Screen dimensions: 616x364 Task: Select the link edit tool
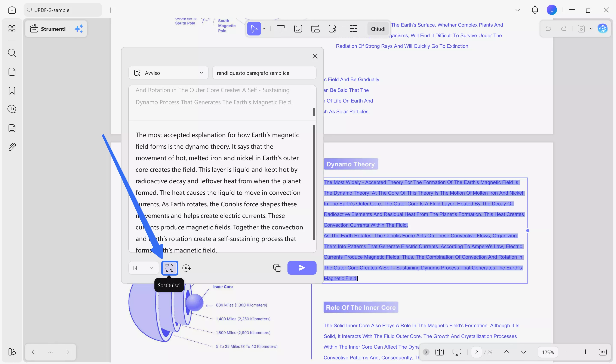click(x=315, y=29)
